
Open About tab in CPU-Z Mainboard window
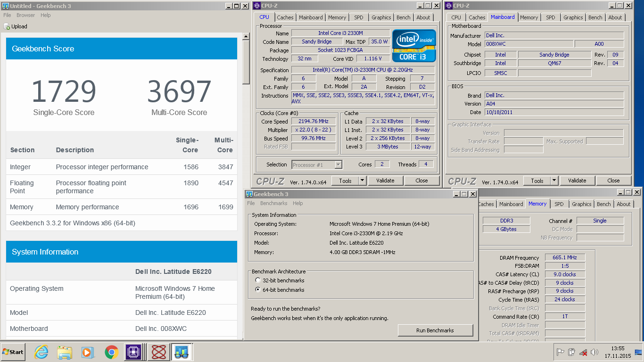615,17
